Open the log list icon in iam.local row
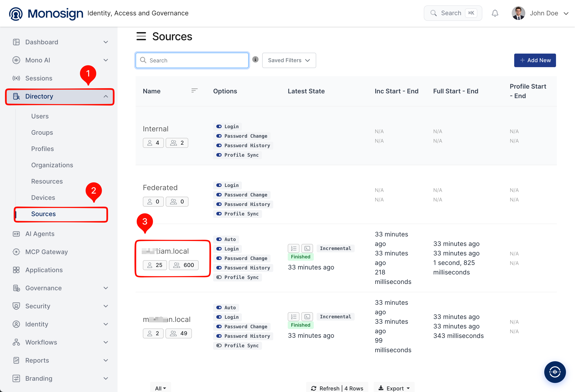The height and width of the screenshot is (392, 575). pos(293,248)
